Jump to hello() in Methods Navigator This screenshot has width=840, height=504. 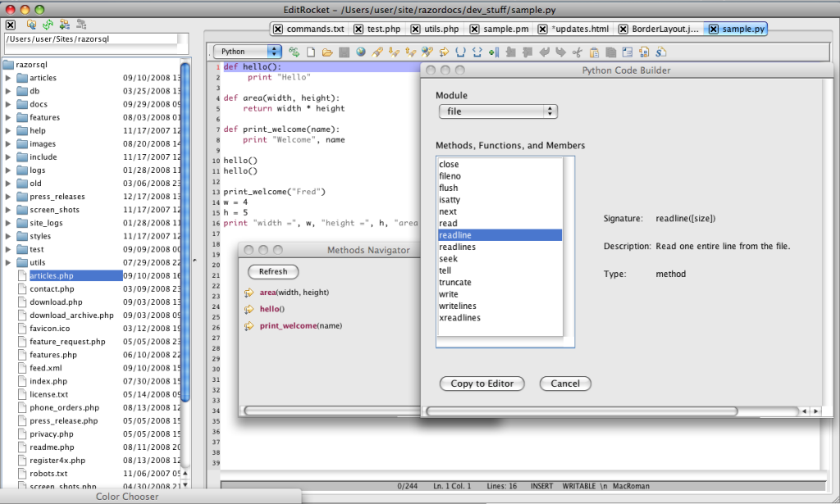pos(272,309)
